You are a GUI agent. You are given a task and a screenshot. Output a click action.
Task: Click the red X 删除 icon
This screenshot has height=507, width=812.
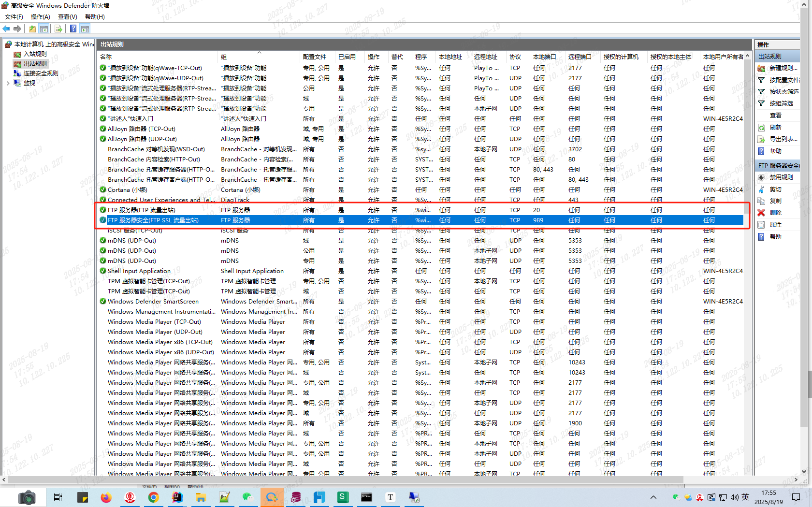coord(761,213)
